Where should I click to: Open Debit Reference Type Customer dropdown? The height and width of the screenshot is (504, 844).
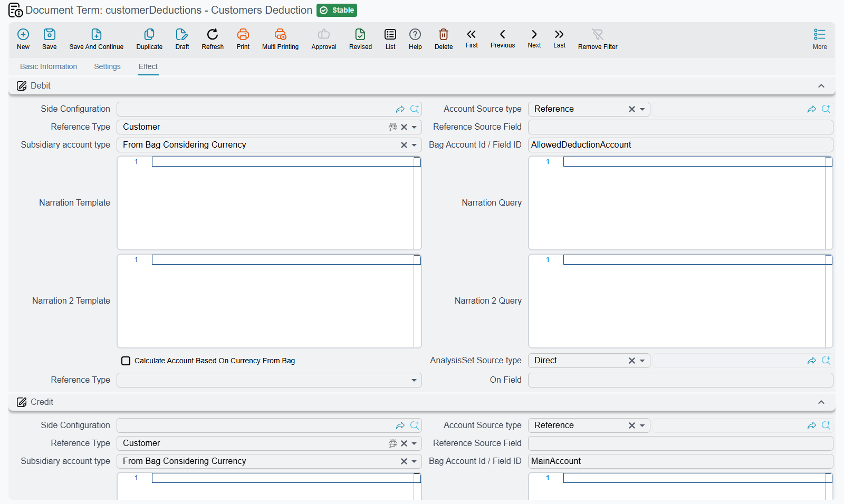(414, 127)
